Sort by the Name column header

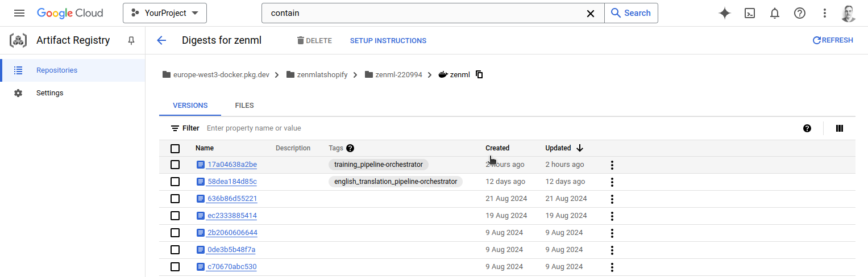205,148
